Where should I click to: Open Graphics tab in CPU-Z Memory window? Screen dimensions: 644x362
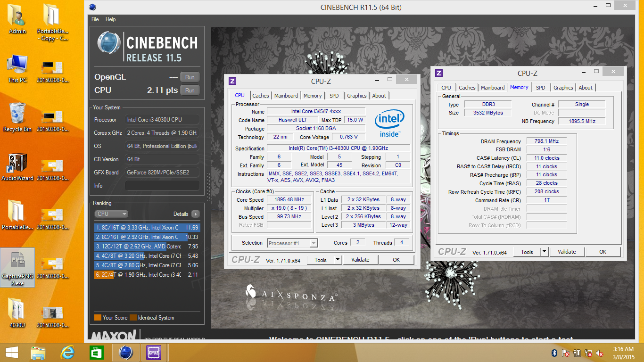click(563, 88)
